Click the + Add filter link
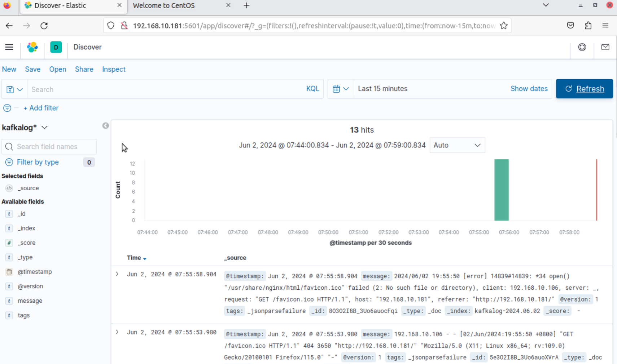 coord(41,108)
